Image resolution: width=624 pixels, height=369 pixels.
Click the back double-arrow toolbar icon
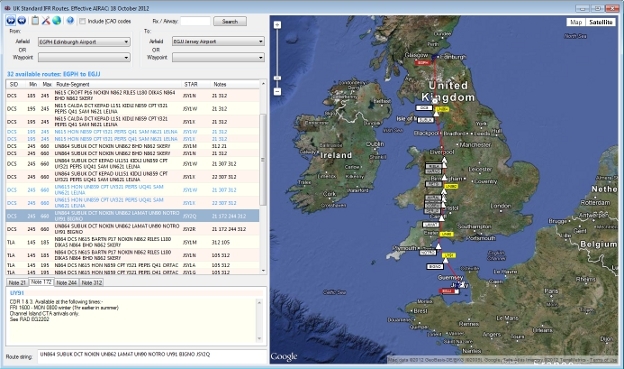click(x=21, y=20)
